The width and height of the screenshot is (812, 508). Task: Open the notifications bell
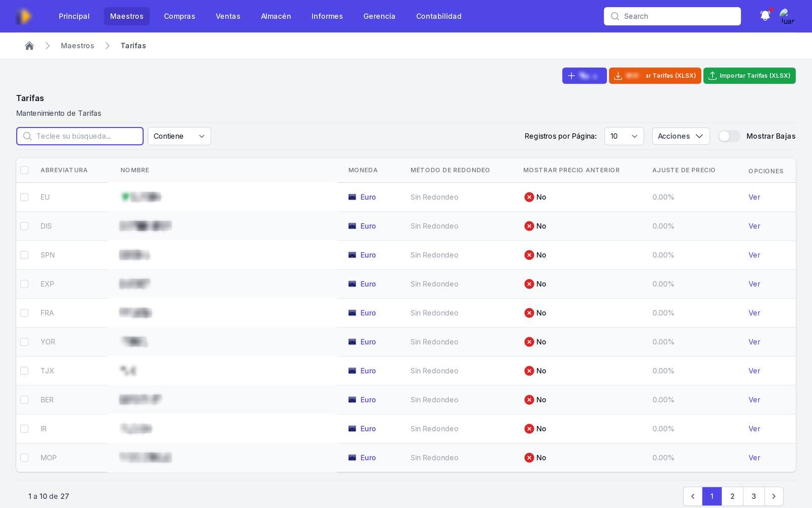pyautogui.click(x=765, y=16)
